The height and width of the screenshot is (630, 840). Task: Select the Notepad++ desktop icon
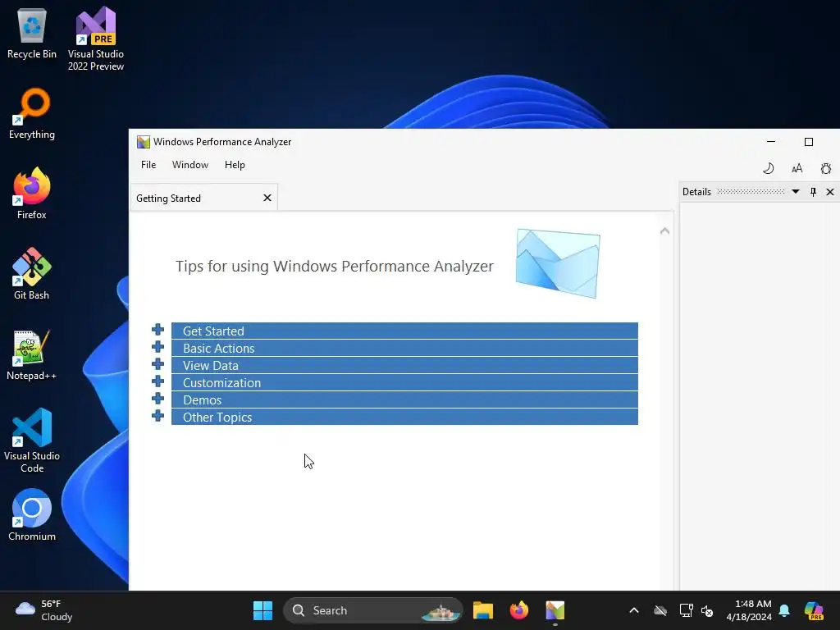click(x=32, y=354)
